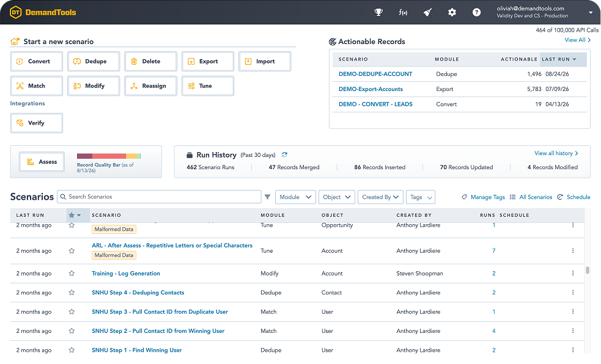Open kebab menu for SNHU Step 4 row
The width and height of the screenshot is (601, 364).
coord(573,293)
